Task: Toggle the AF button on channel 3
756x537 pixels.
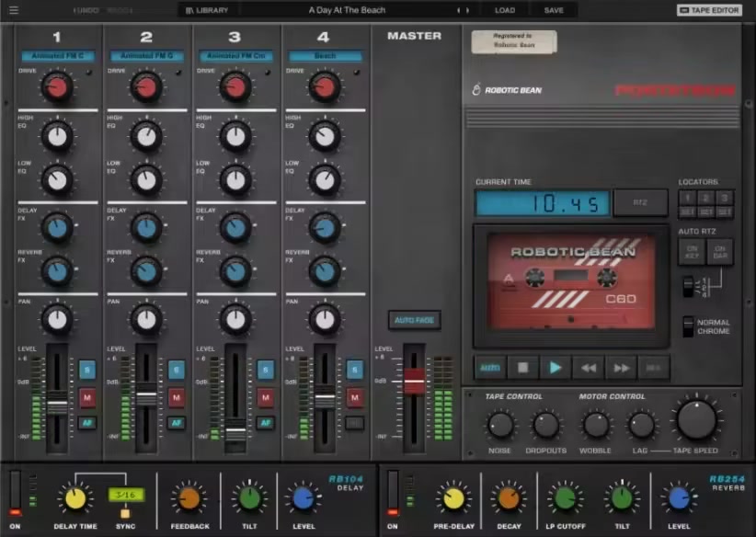Action: (x=266, y=423)
